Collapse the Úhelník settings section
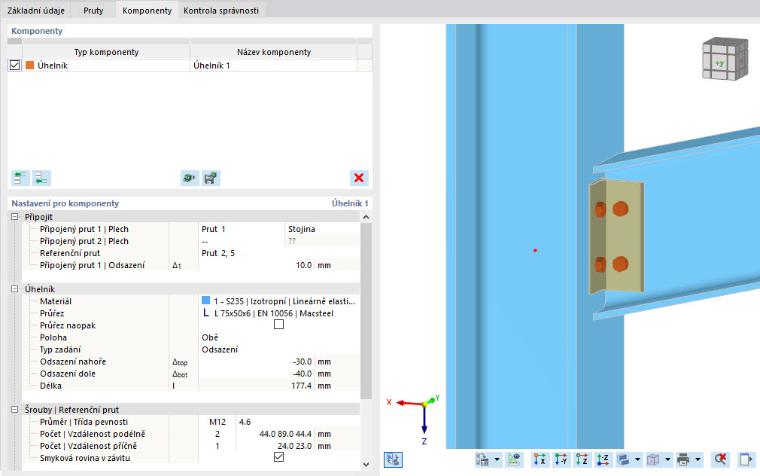The height and width of the screenshot is (476, 760). point(15,289)
